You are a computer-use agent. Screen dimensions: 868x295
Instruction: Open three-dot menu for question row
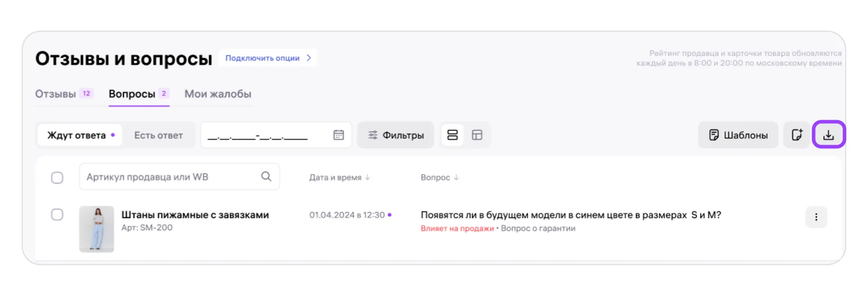[816, 217]
